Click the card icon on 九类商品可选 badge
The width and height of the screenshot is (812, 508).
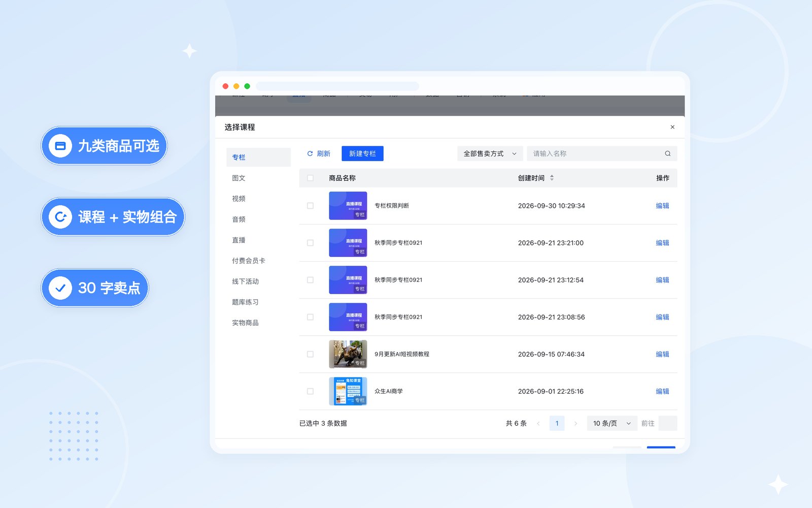click(60, 146)
